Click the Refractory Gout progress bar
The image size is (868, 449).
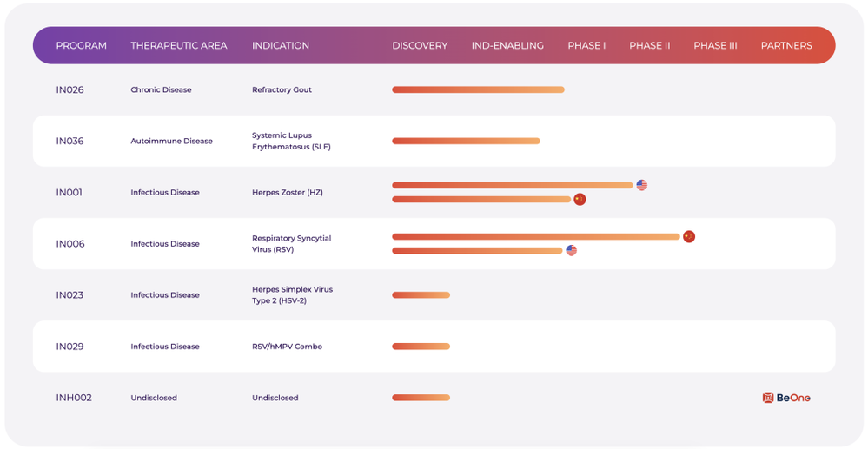tap(478, 89)
